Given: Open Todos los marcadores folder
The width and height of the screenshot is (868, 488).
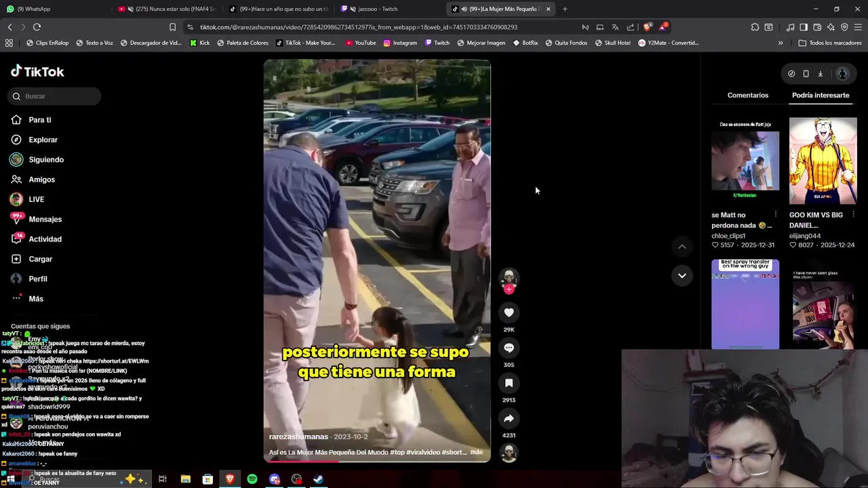Looking at the screenshot, I should click(830, 43).
